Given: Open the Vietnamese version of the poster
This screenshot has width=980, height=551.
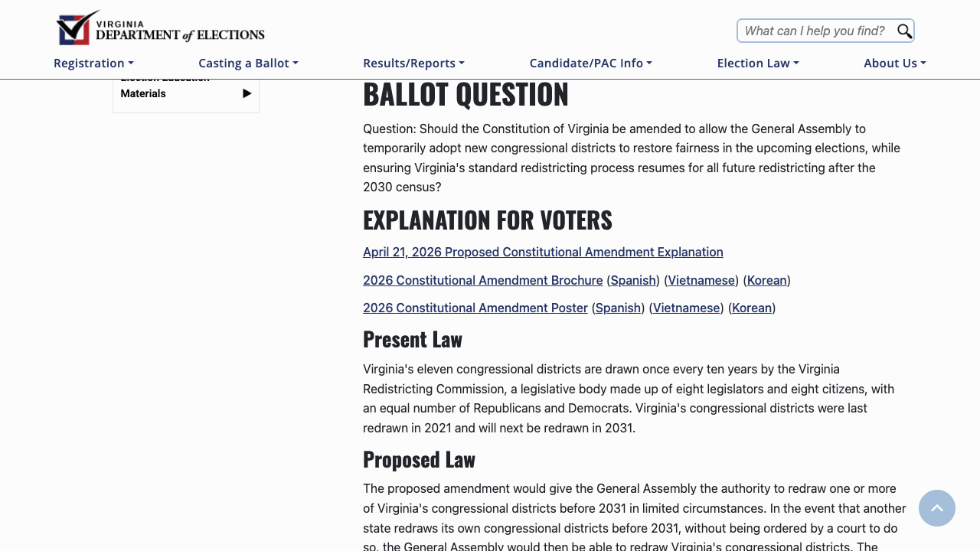Looking at the screenshot, I should tap(685, 308).
